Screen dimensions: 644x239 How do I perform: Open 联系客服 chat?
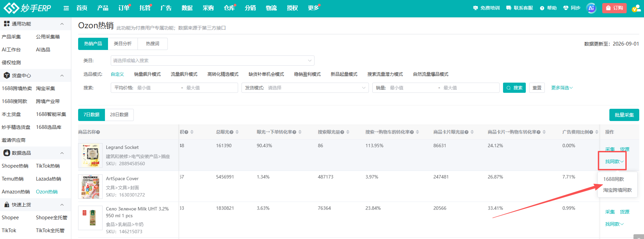point(520,8)
